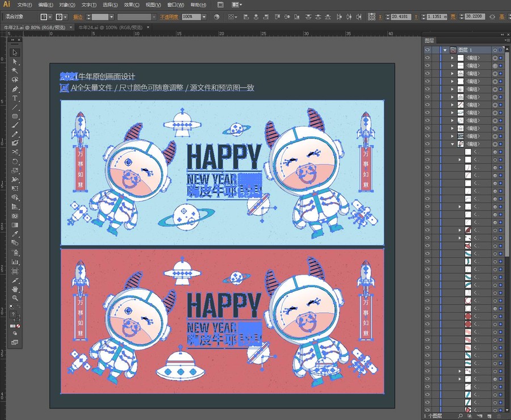The width and height of the screenshot is (511, 420).
Task: Open the Align To options dropdown
Action: point(232,16)
